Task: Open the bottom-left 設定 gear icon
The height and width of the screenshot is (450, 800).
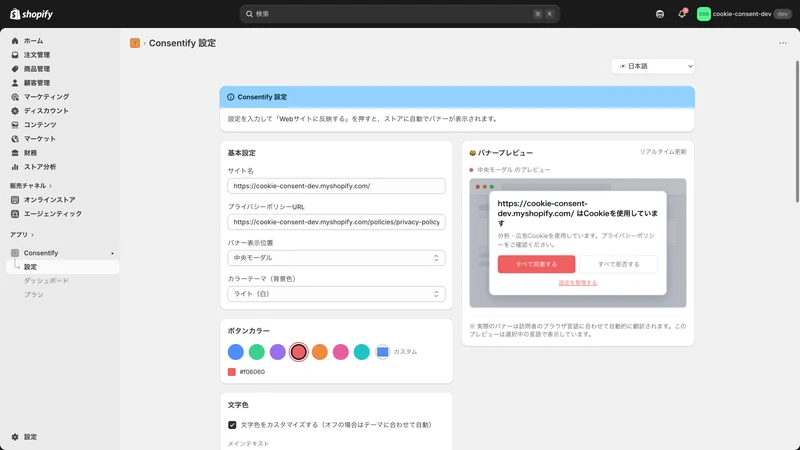Action: (15, 437)
